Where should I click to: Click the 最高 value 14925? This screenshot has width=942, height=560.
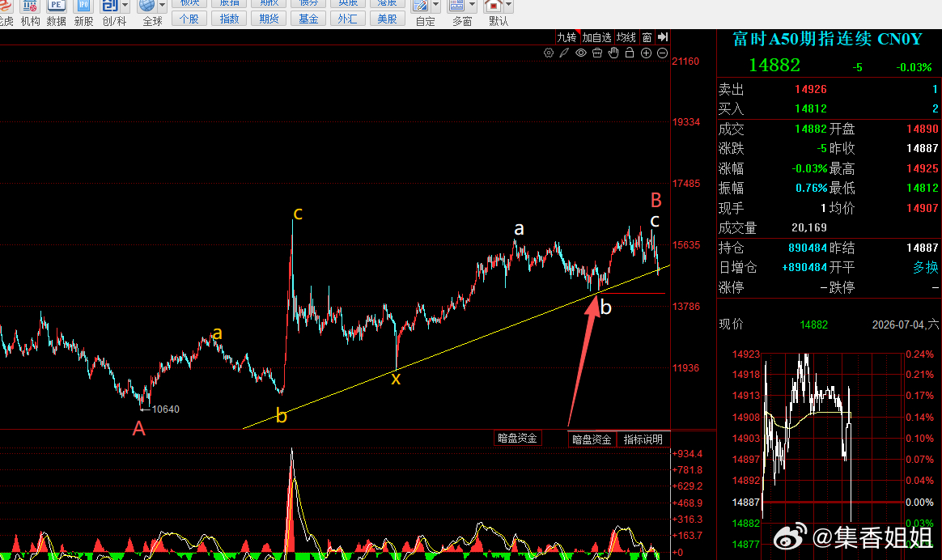(x=923, y=169)
